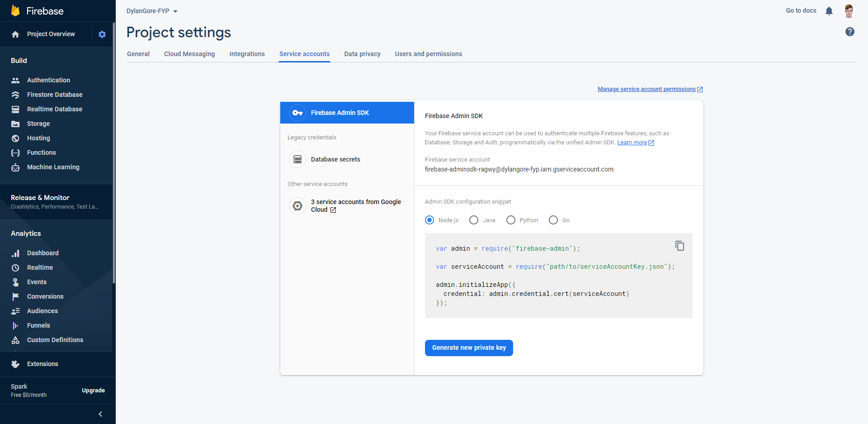
Task: Click the Extensions puzzle icon
Action: 15,364
